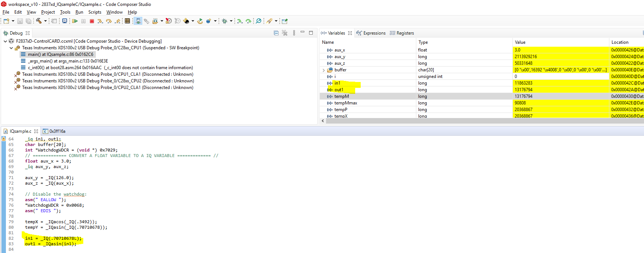Open the Scripts menu
Viewport: 644px width, 253px height.
tap(95, 12)
